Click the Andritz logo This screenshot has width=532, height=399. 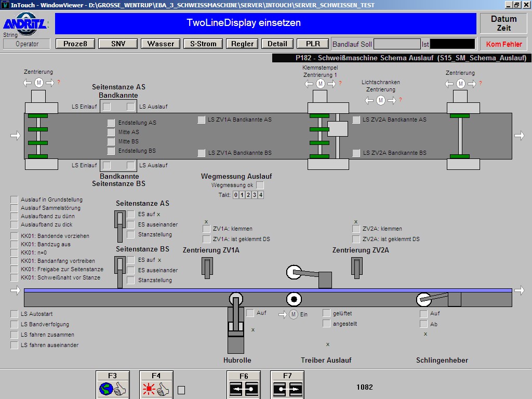(x=25, y=24)
